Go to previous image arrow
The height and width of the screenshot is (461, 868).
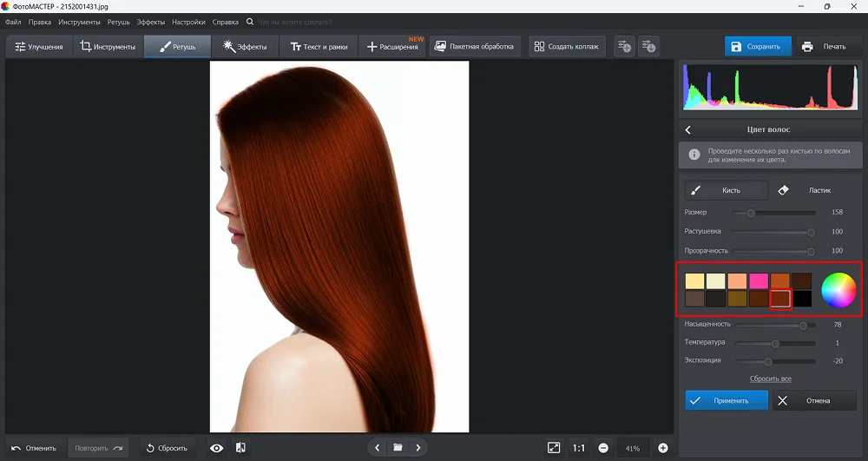click(x=377, y=448)
